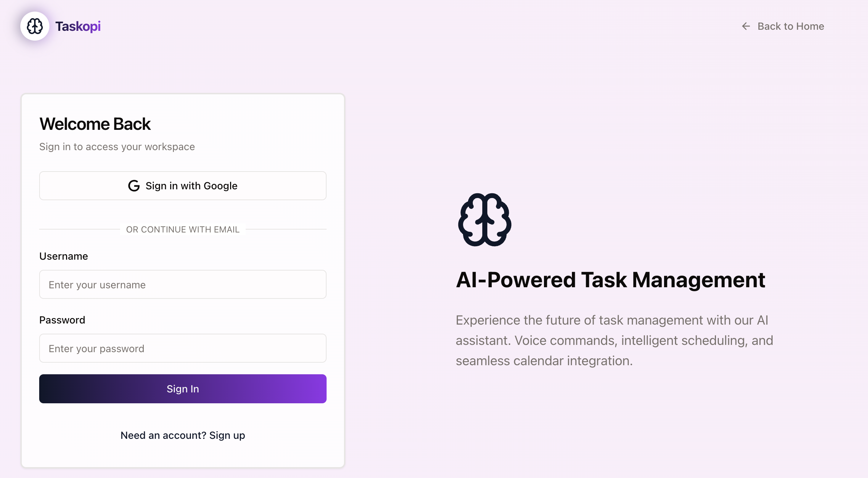Click the Welcome Back heading

click(x=95, y=124)
